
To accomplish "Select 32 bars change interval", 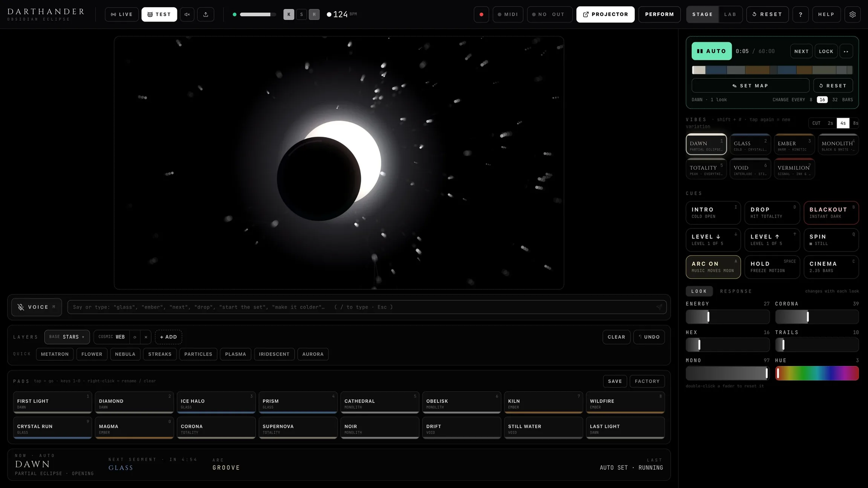I will (835, 100).
